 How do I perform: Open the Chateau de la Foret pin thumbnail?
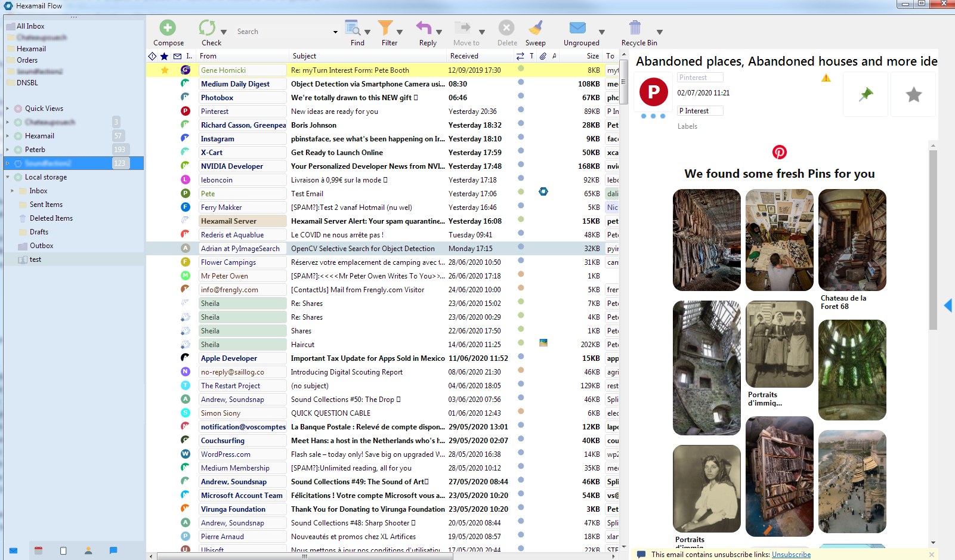[852, 240]
